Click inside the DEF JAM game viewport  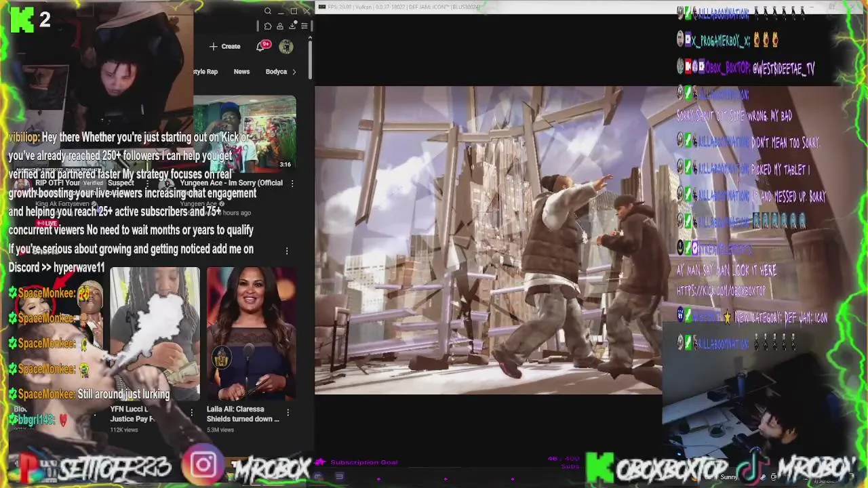tap(488, 240)
